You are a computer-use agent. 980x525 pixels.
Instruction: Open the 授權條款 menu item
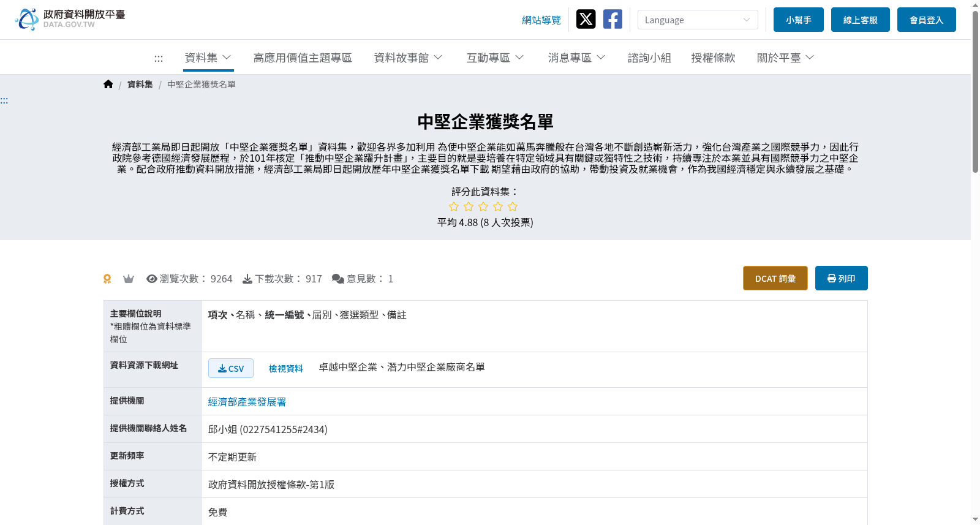[x=713, y=58]
